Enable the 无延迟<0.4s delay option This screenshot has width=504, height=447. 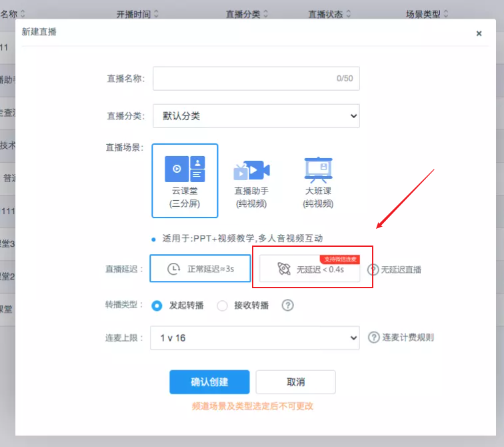[309, 270]
